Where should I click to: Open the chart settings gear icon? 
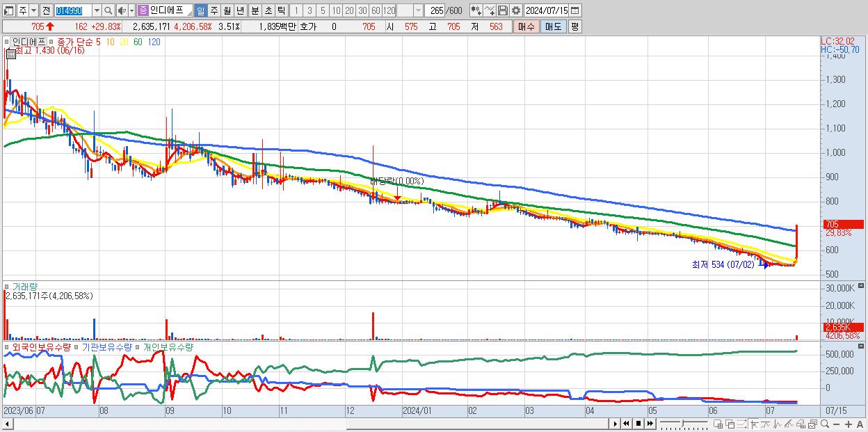515,10
